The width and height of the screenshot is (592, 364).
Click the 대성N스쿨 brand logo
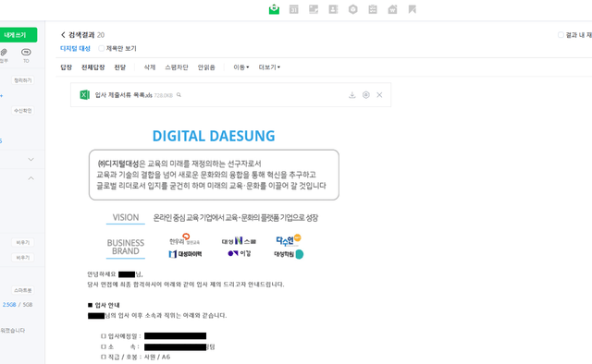(239, 240)
